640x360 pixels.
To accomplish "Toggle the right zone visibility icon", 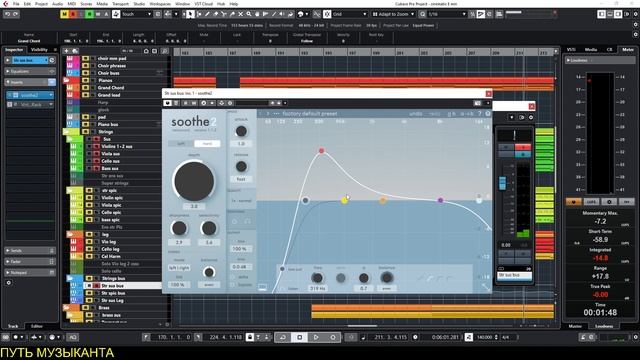I will [618, 14].
